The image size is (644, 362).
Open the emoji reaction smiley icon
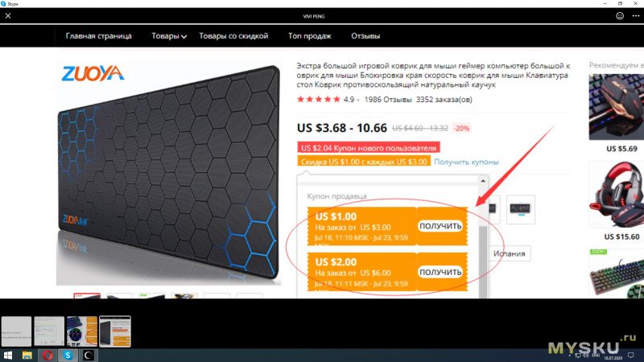pos(620,16)
